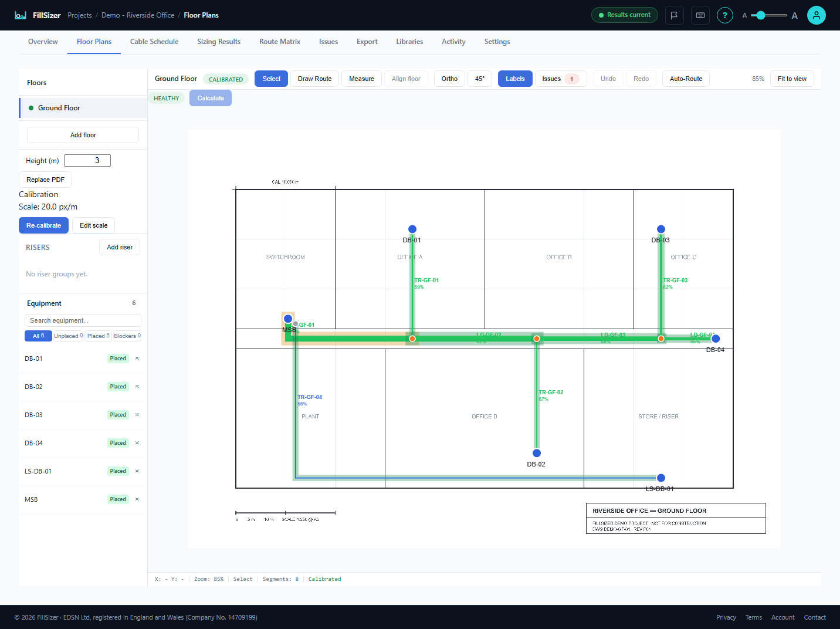The width and height of the screenshot is (840, 629).
Task: Remove MSB with its x icon
Action: (x=137, y=499)
